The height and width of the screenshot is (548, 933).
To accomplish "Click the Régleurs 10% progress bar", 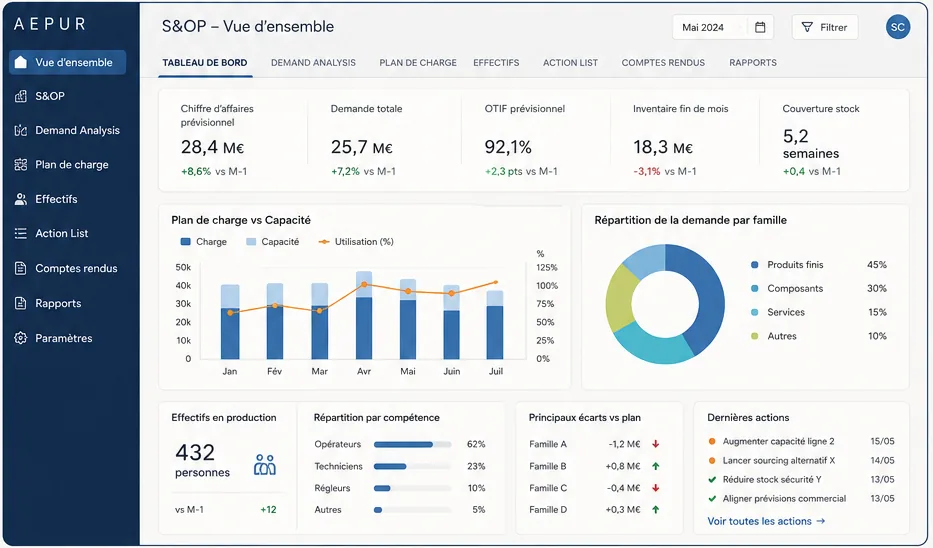I will click(412, 488).
